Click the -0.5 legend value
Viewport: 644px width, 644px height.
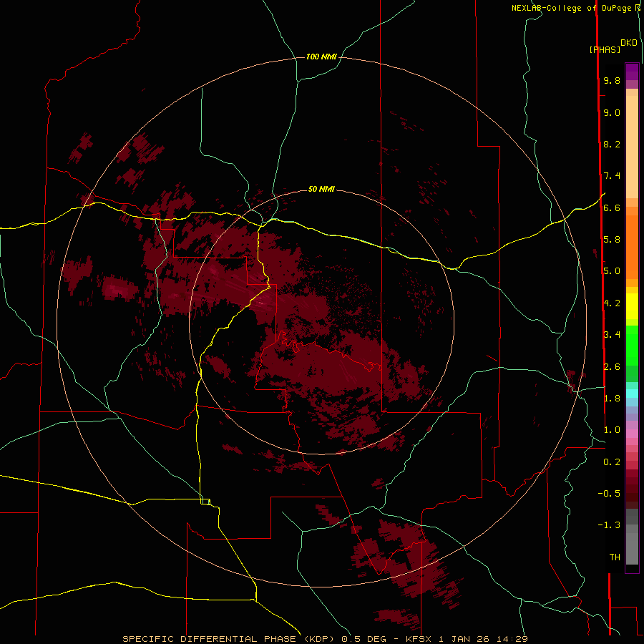pyautogui.click(x=609, y=493)
